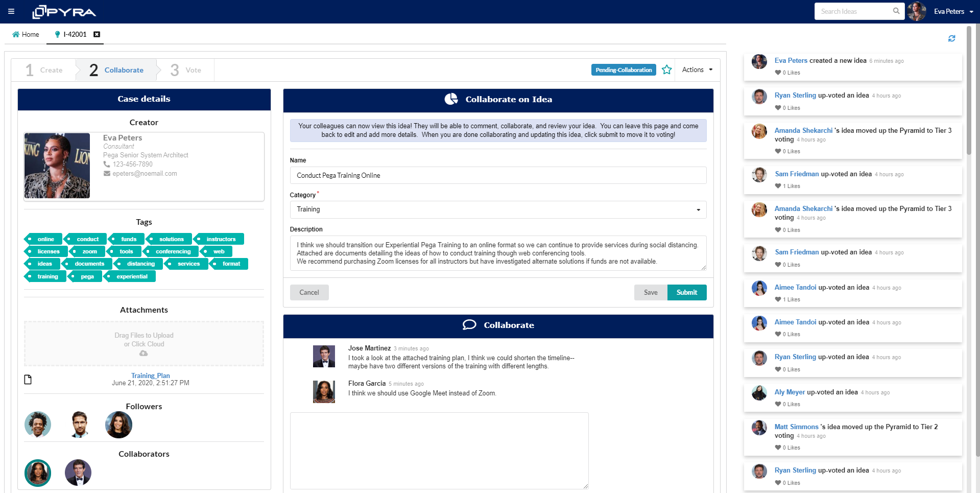Open the Actions dropdown menu
Screen dimensions: 980x493
point(697,69)
